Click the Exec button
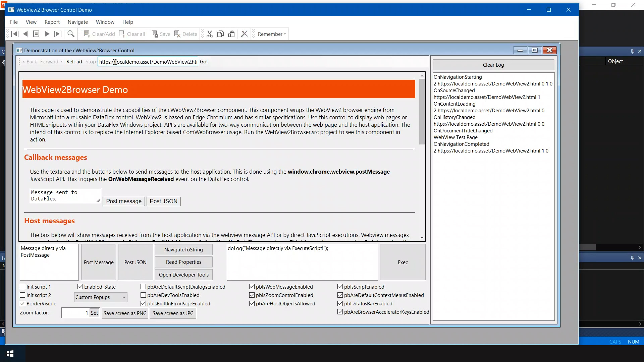The height and width of the screenshot is (362, 644). (x=403, y=262)
